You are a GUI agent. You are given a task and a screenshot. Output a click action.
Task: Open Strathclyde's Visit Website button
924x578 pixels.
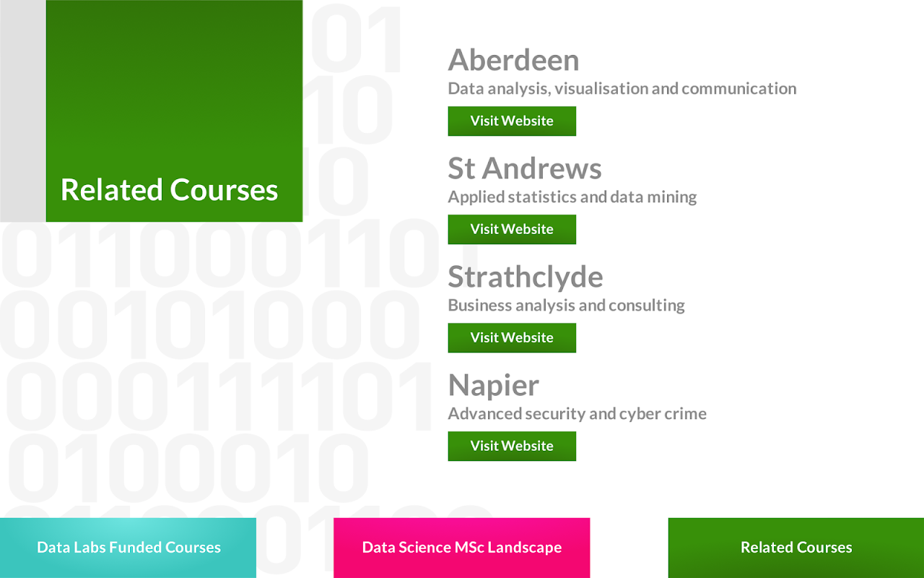coord(512,337)
